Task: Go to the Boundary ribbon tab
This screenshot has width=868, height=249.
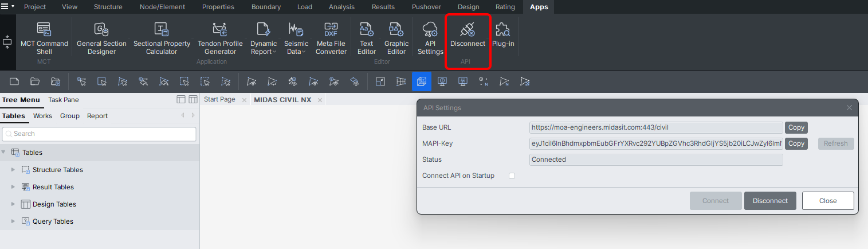Action: (266, 7)
